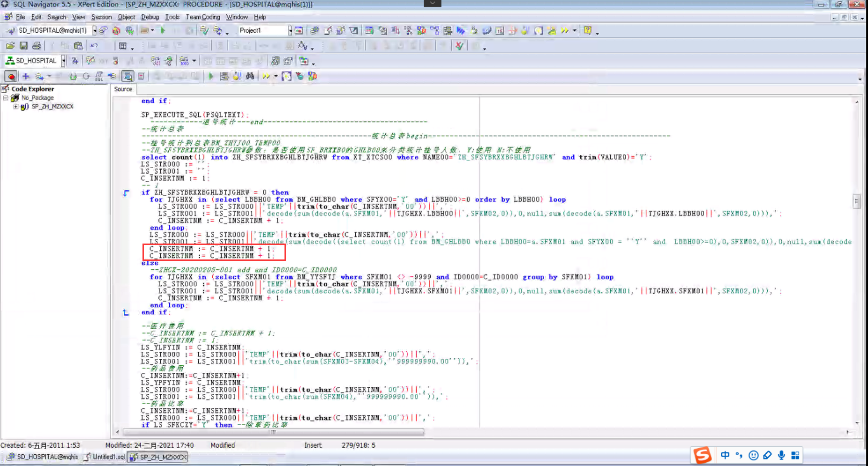Toggle the Code Explorer view button
868x466 pixels.
127,76
